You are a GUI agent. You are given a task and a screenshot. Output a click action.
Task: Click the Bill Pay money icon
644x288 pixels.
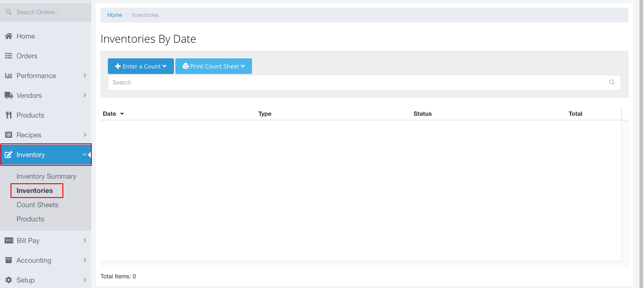coord(8,241)
